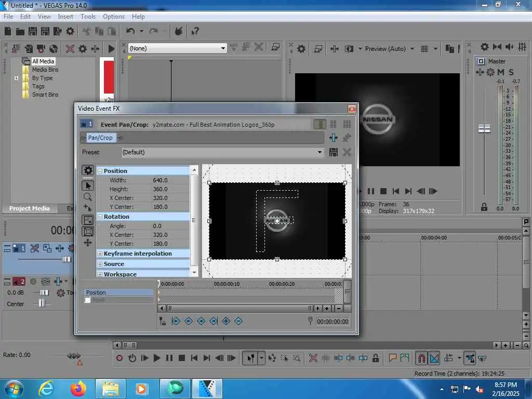
Task: Collapse the Rotation section in Pan/Crop
Action: [100, 217]
